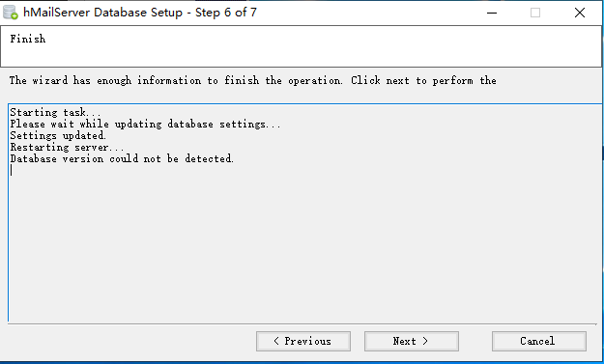Select the 'Starting task...' log line
This screenshot has width=604, height=364.
coord(55,112)
